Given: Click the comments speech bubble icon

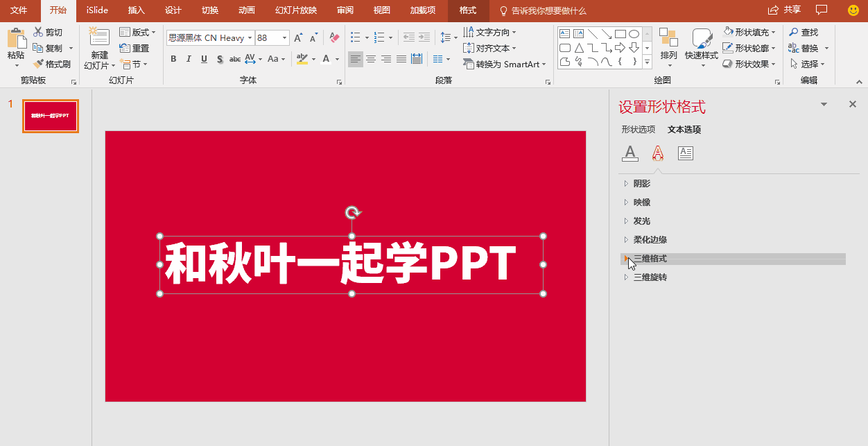Looking at the screenshot, I should point(822,10).
